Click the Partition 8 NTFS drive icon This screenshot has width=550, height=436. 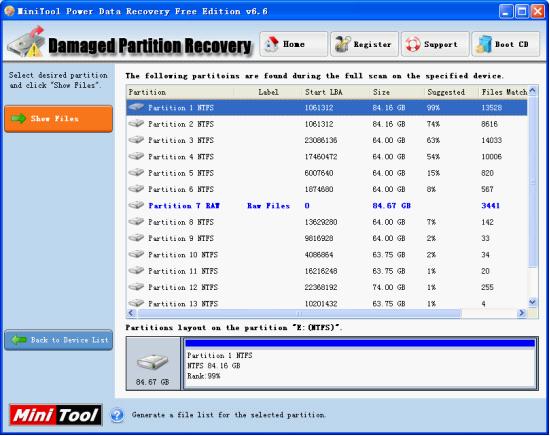point(136,221)
